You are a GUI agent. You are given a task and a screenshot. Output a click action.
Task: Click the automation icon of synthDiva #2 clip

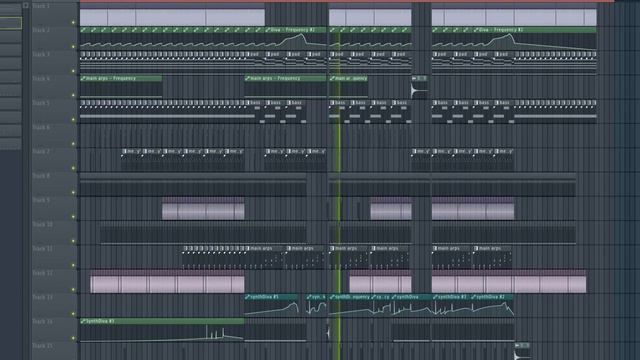pos(474,297)
